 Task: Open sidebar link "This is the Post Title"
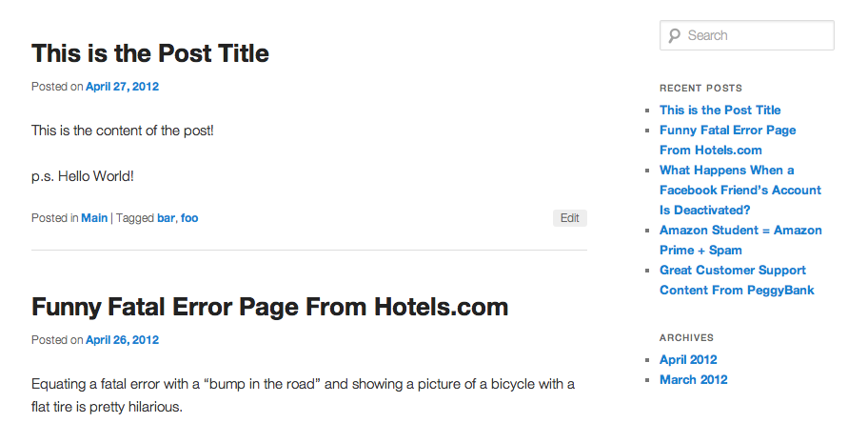coord(720,111)
